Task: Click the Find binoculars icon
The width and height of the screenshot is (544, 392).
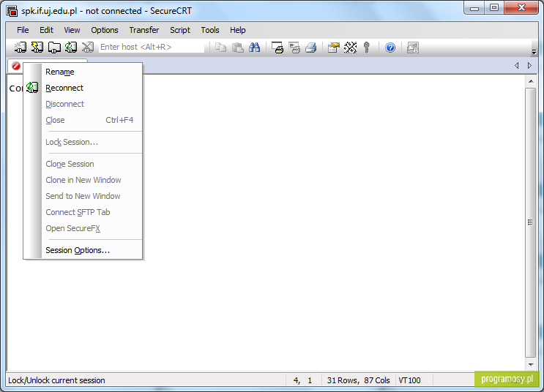Action: [x=254, y=47]
